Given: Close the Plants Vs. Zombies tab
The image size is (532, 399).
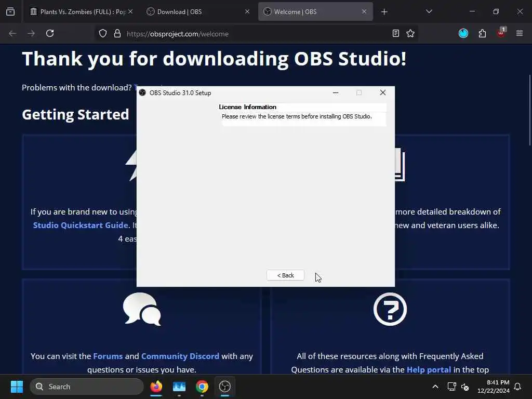Looking at the screenshot, I should click(x=130, y=11).
